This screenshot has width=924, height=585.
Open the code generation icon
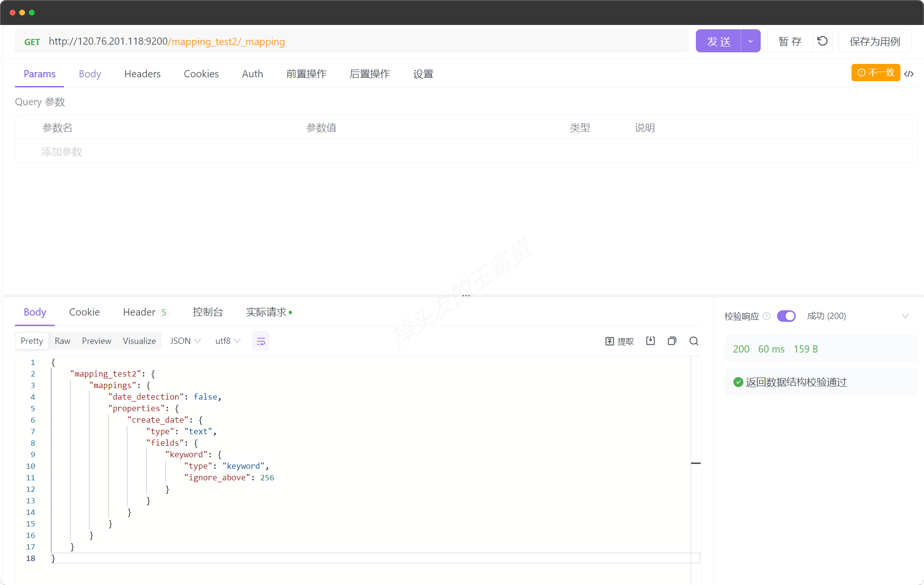pos(909,73)
